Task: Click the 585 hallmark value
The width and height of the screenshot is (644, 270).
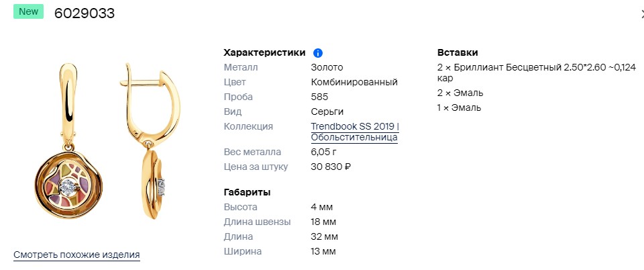Action: point(319,97)
